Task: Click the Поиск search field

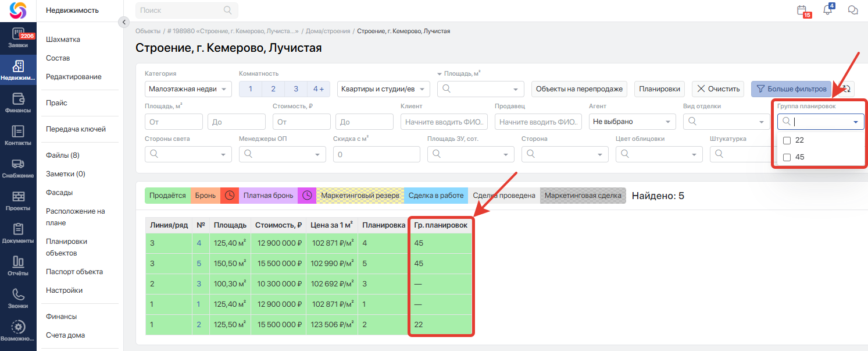Action: tap(181, 10)
